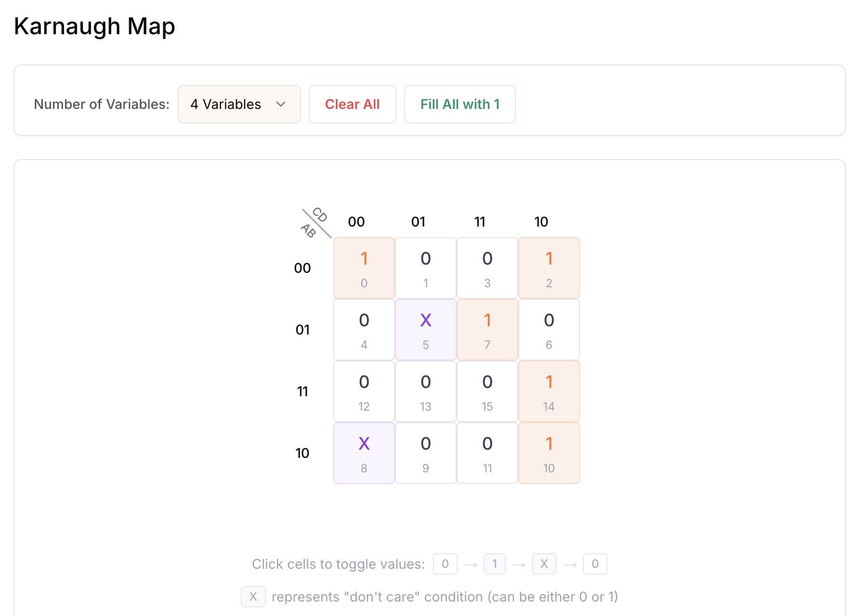
Task: Toggle cell 4 in row 01
Action: click(x=364, y=330)
